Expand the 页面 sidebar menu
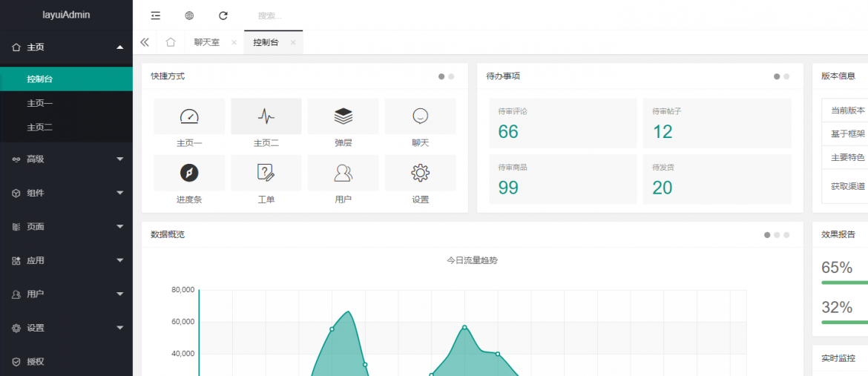This screenshot has height=376, width=868. point(67,226)
